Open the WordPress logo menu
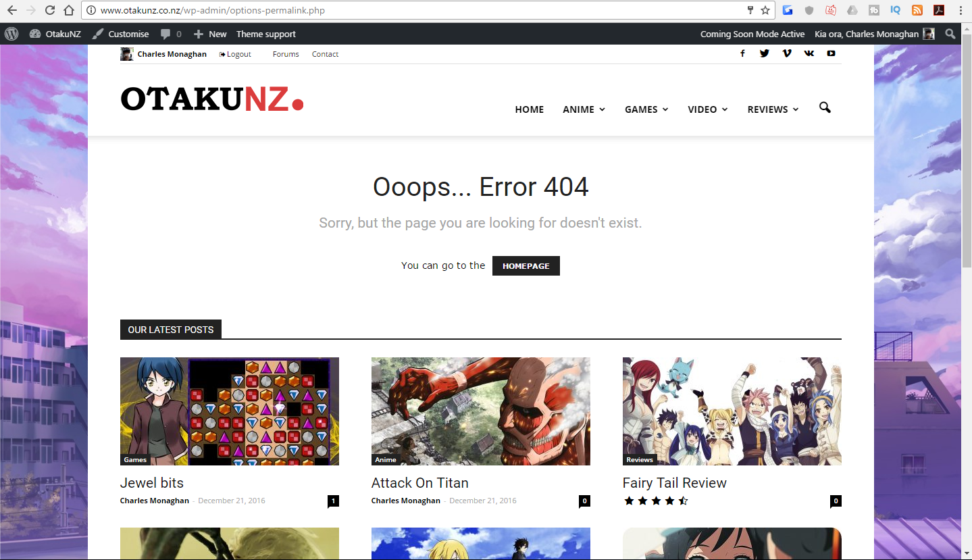Screen dimensions: 972x560 (11, 34)
